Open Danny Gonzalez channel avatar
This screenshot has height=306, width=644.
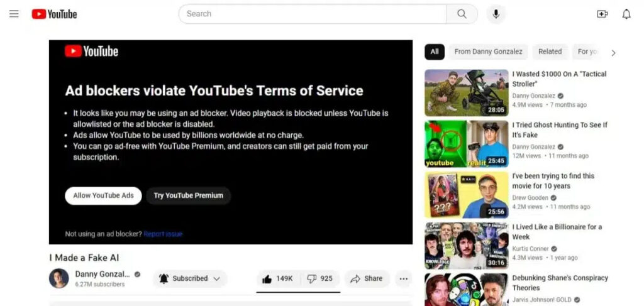click(59, 278)
